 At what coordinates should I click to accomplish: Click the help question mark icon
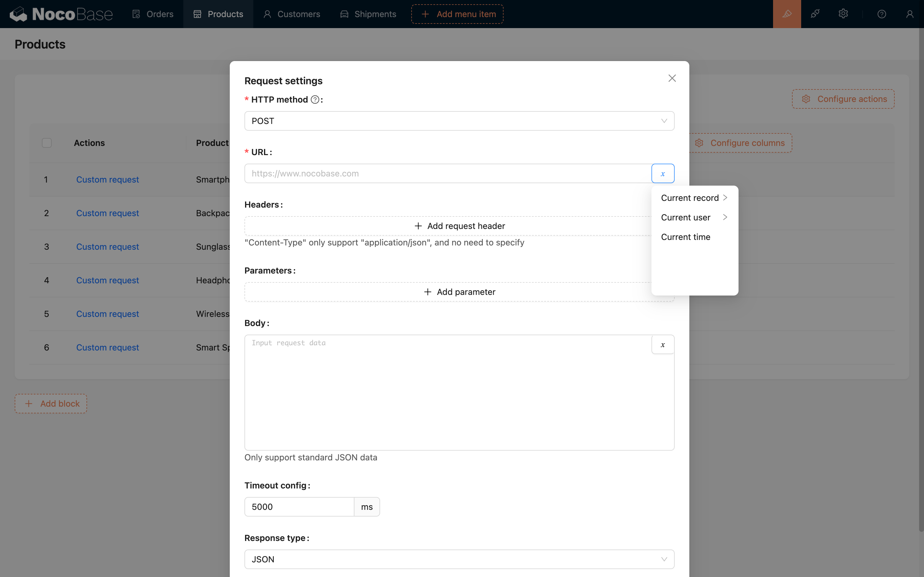click(x=882, y=14)
